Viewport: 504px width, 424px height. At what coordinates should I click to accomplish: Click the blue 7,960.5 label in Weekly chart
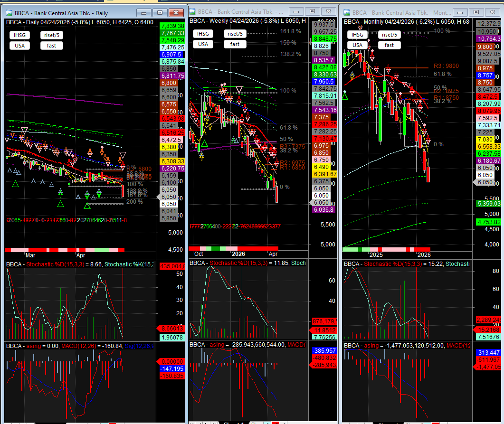click(324, 82)
